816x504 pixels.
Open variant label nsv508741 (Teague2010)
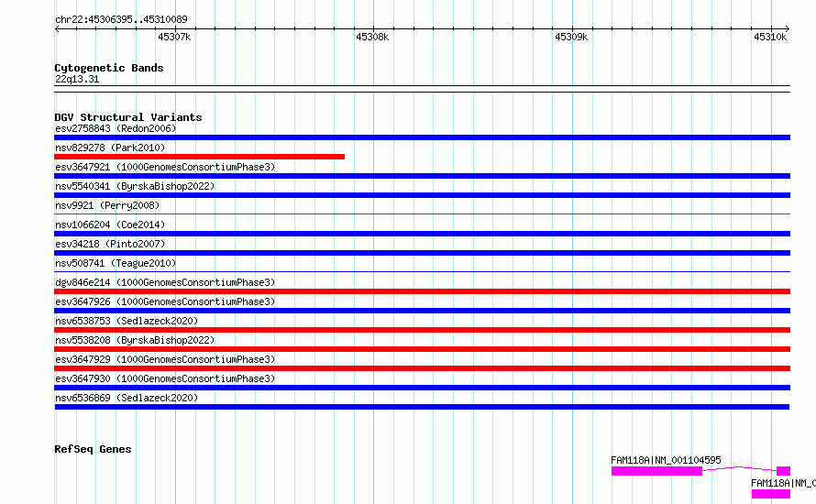click(116, 263)
